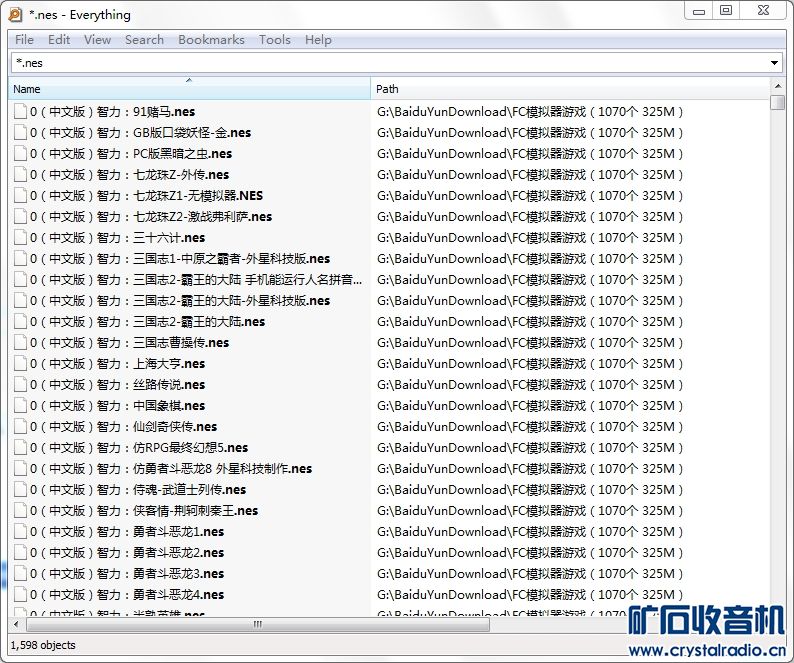The width and height of the screenshot is (794, 663).
Task: Click file icon for 侠客情-荆轲刺秦王.nes
Action: [x=20, y=511]
